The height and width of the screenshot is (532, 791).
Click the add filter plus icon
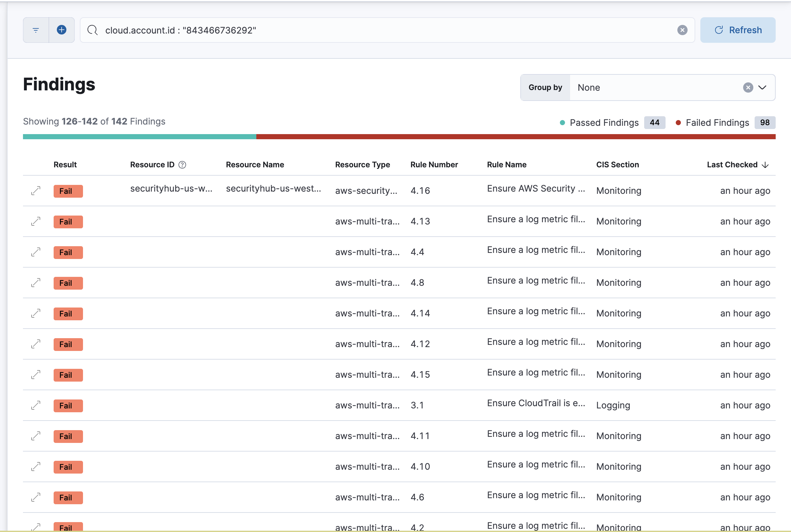(61, 30)
